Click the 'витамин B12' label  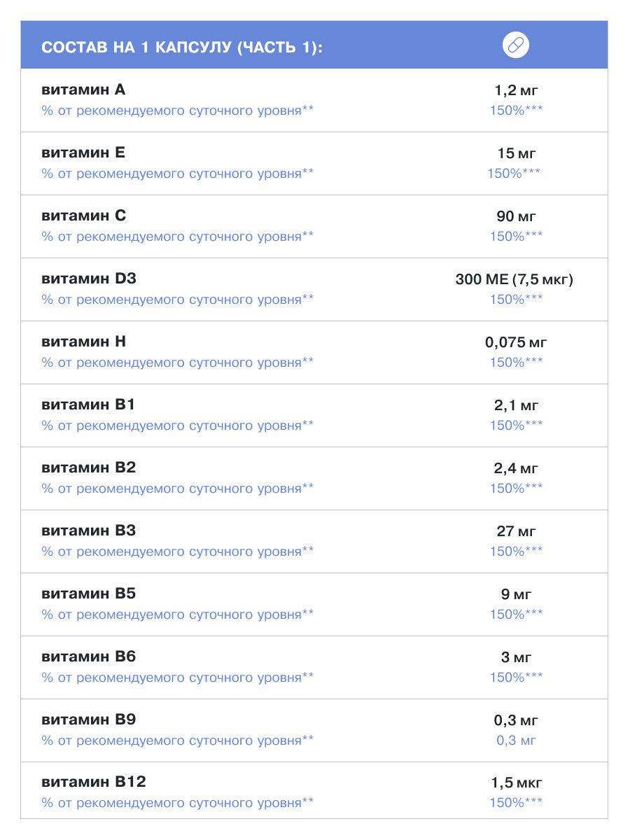click(94, 782)
